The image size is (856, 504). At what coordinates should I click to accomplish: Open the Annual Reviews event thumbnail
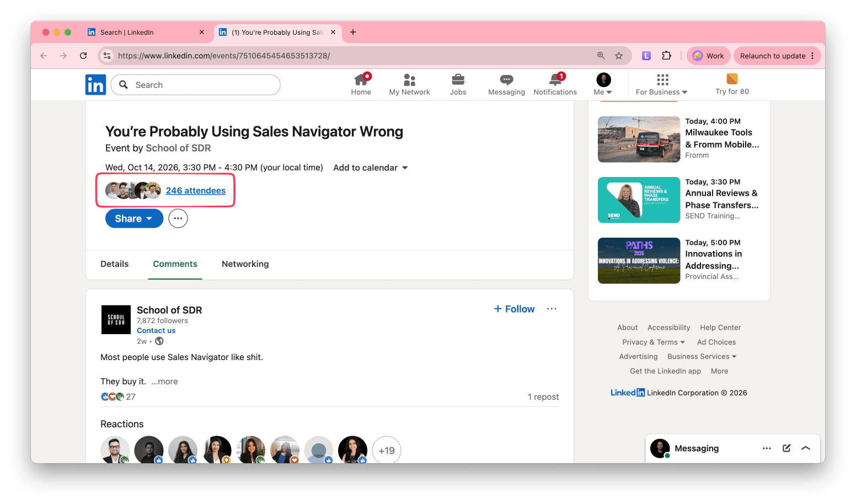(x=639, y=200)
